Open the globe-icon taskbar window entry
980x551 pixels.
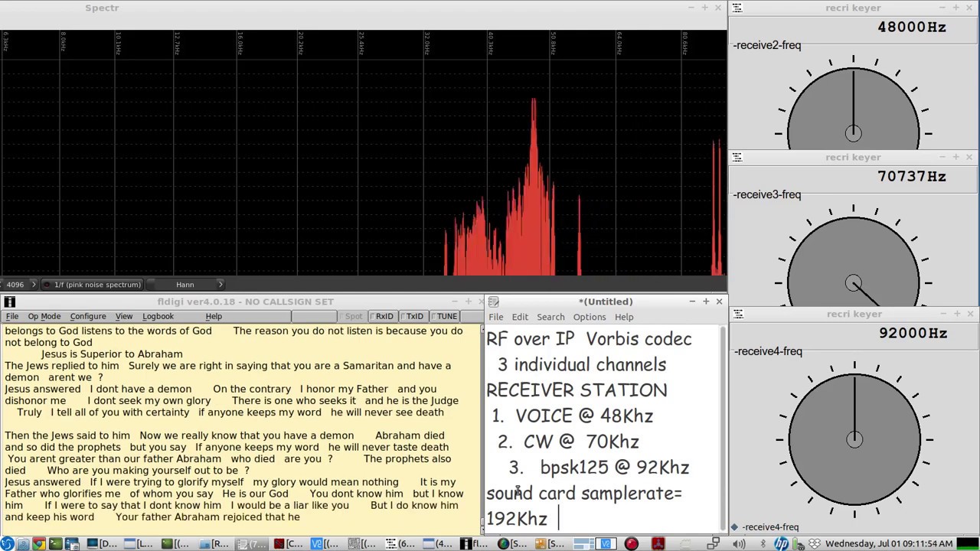(512, 543)
